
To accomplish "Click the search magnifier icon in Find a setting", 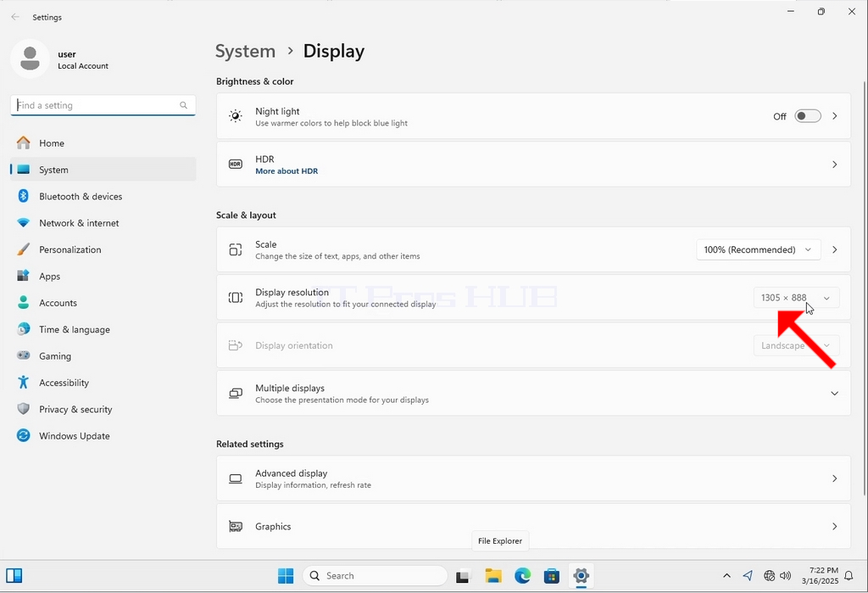I will click(183, 105).
